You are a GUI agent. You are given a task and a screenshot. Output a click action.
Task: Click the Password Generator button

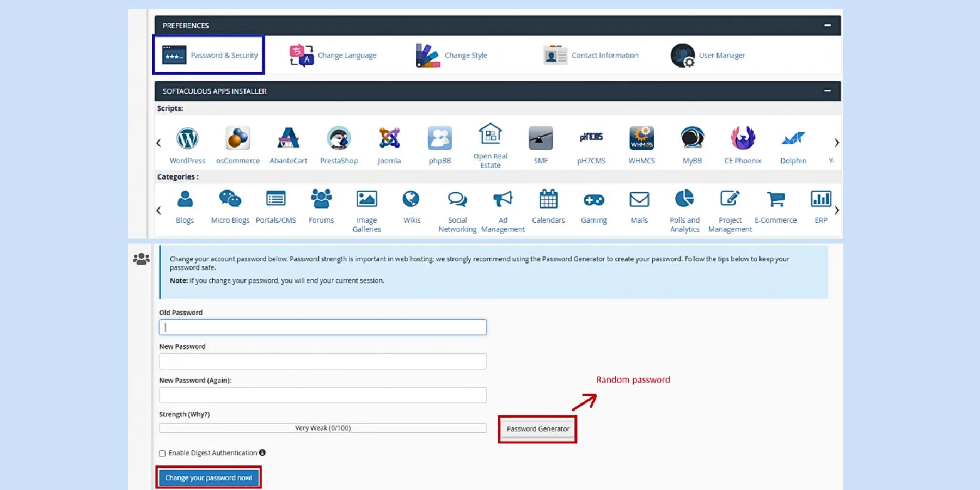pos(537,428)
